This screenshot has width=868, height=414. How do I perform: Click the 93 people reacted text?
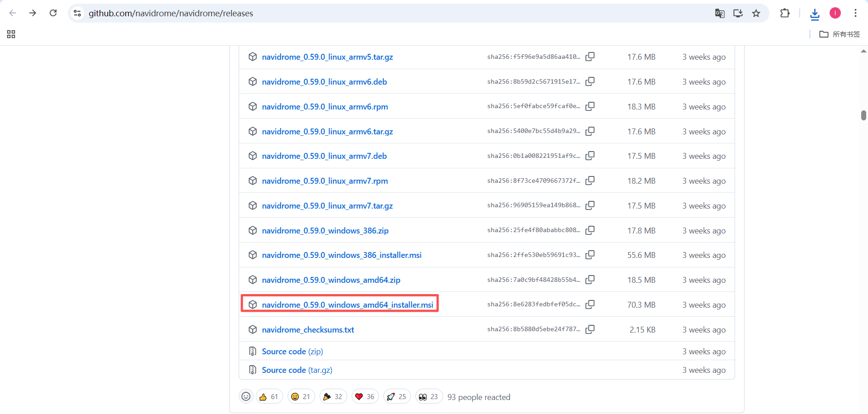coord(479,397)
